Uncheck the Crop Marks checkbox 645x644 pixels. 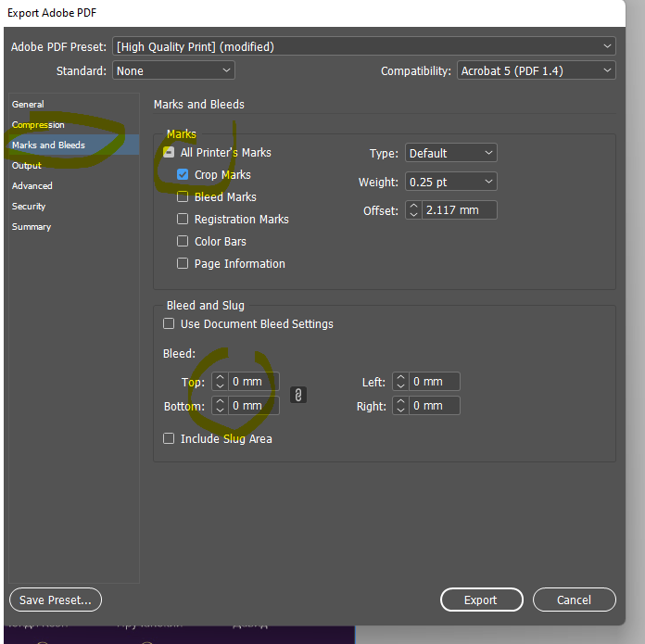click(183, 175)
